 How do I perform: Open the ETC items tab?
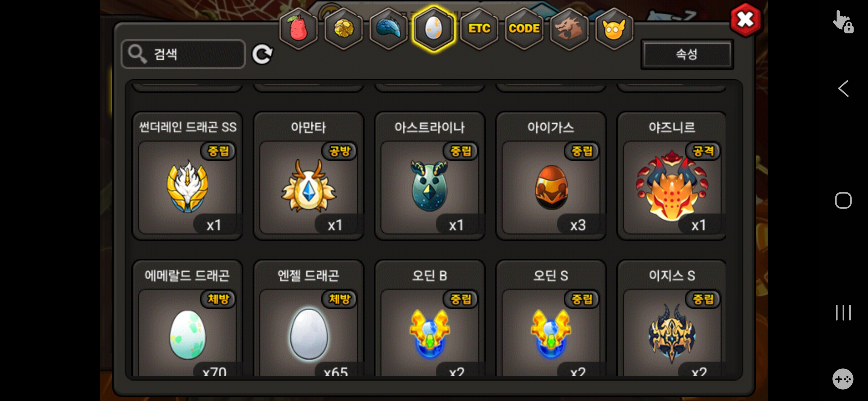click(x=479, y=29)
